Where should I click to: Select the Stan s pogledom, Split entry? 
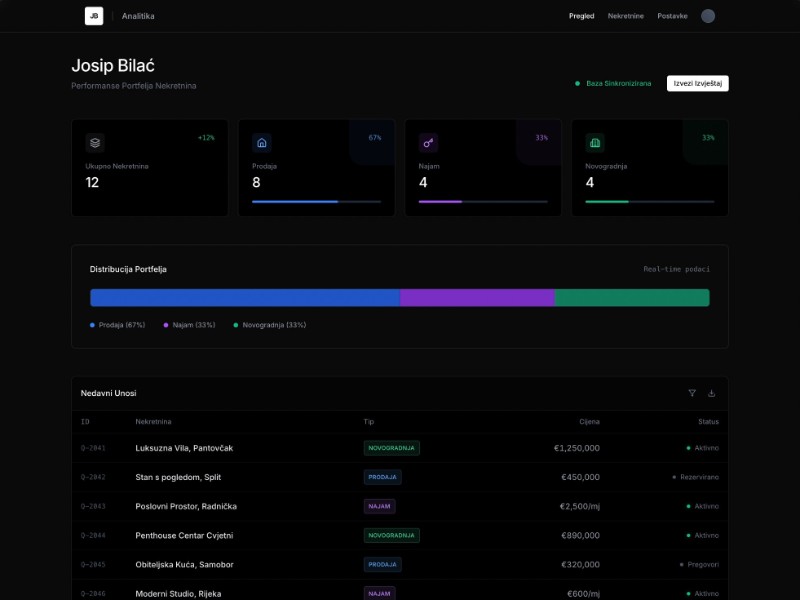coord(178,477)
